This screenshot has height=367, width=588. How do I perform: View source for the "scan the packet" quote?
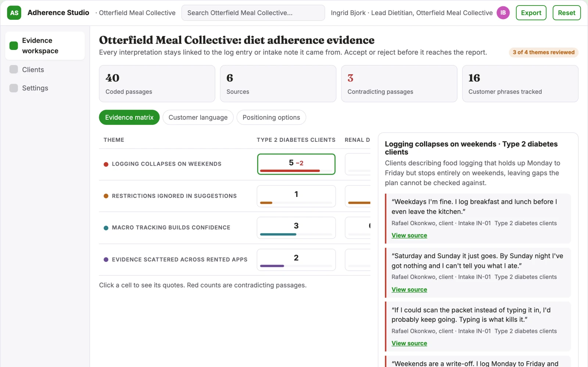[x=409, y=343]
